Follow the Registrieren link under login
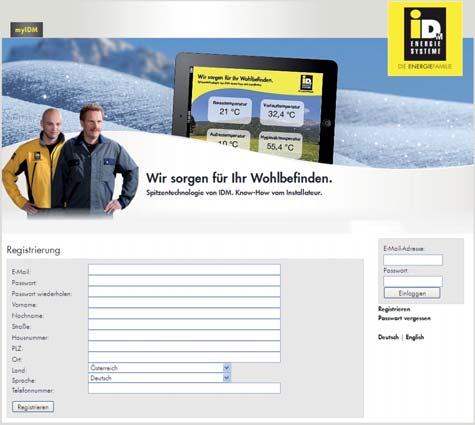Screen dimensions: 475x425 [394, 309]
